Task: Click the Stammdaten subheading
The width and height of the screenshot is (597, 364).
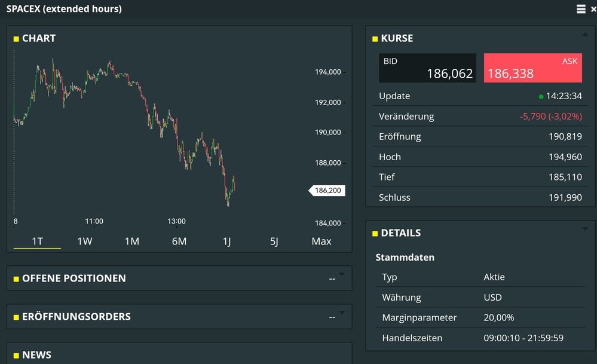Action: [x=405, y=258]
